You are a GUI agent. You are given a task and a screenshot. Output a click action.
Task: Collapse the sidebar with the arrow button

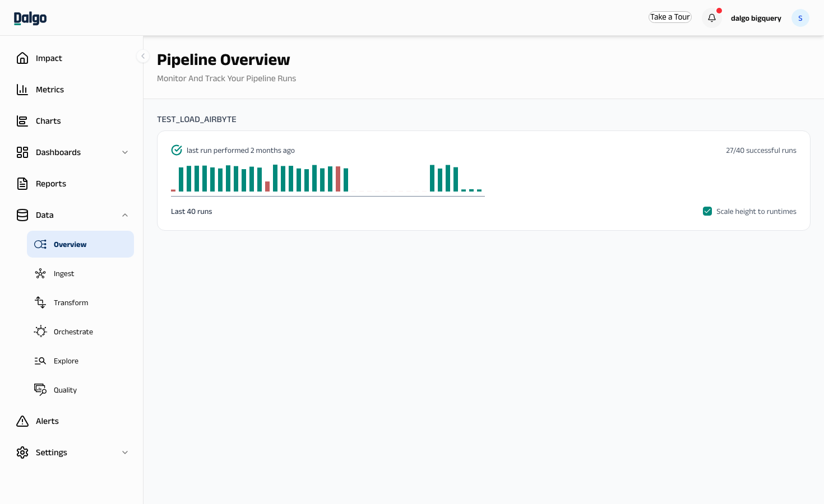coord(143,56)
